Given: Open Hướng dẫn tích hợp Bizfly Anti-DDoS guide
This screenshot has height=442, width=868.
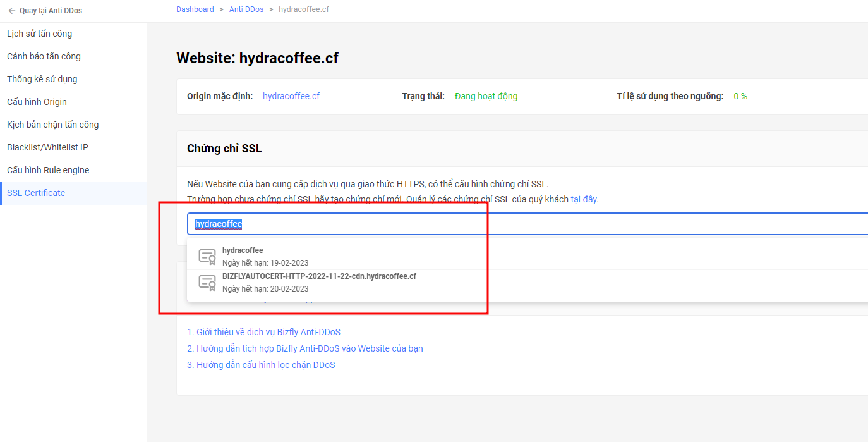Looking at the screenshot, I should [x=305, y=348].
